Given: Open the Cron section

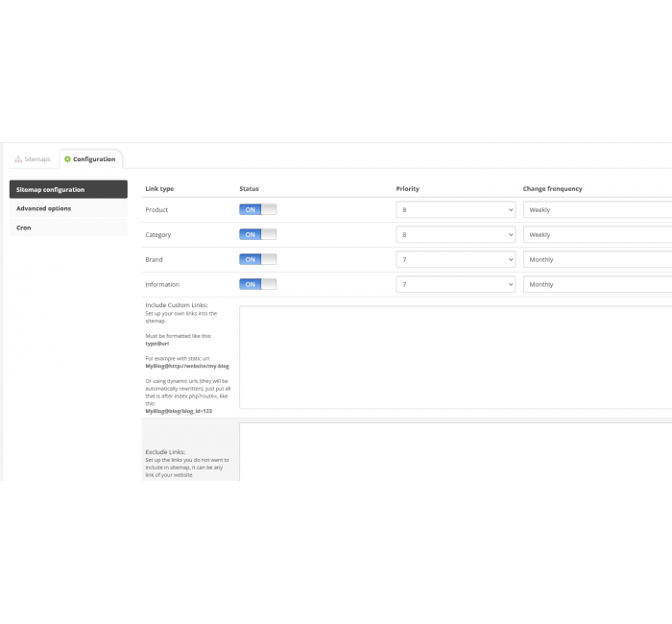Looking at the screenshot, I should 68,228.
